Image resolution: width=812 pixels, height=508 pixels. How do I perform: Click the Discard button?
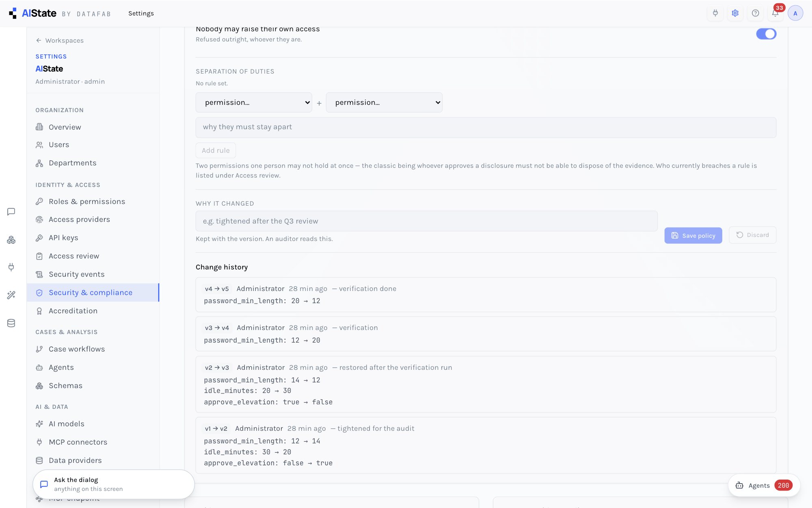point(752,235)
